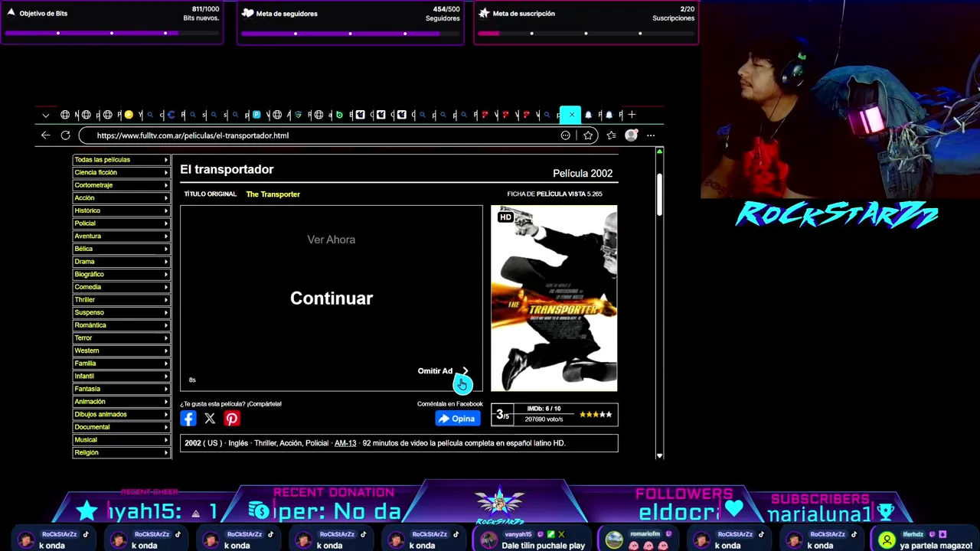This screenshot has height=551, width=980.
Task: Expand the Suspenso category arrow
Action: (x=166, y=312)
